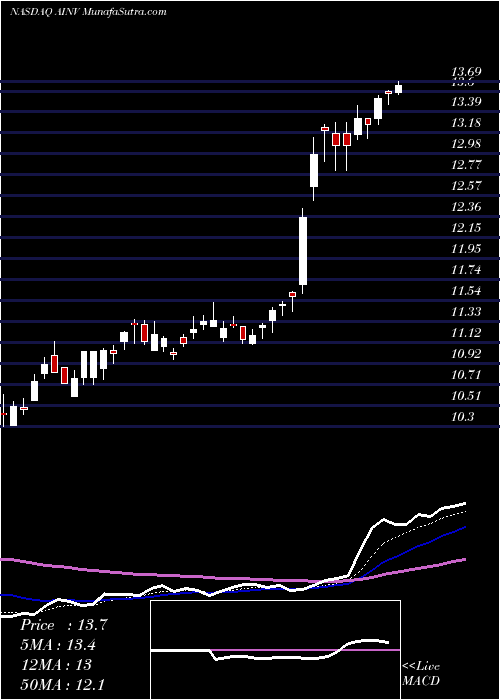The height and width of the screenshot is (700, 500).
Task: Click the 12.15 price axis label
Action: pos(466,228)
